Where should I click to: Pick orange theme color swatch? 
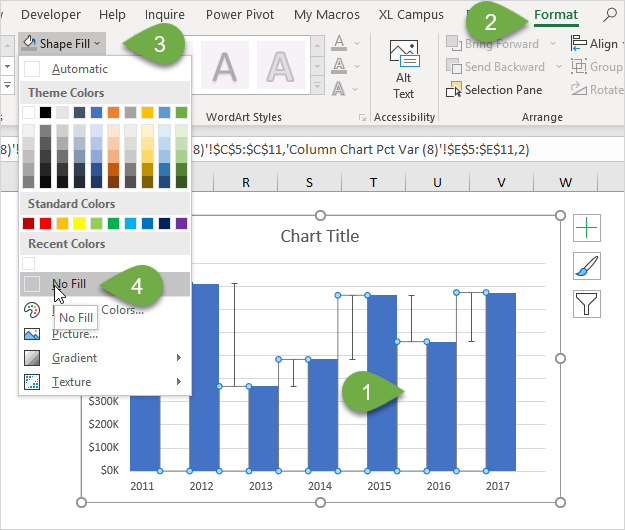[x=113, y=112]
